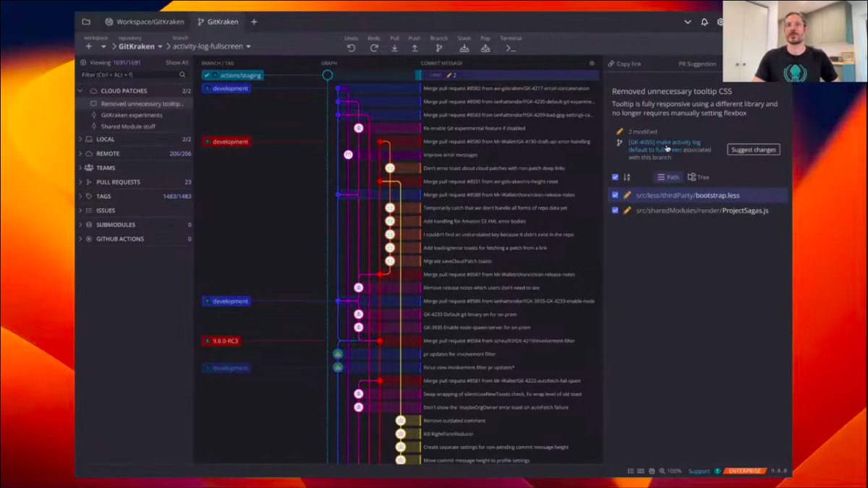Click the 100% zoom control
The image size is (868, 488).
tap(673, 470)
